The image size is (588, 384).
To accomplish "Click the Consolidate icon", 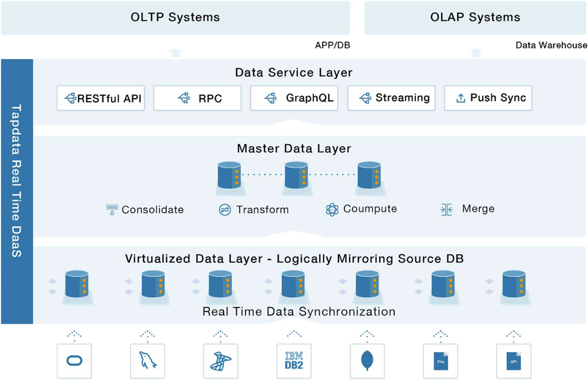I will point(112,209).
